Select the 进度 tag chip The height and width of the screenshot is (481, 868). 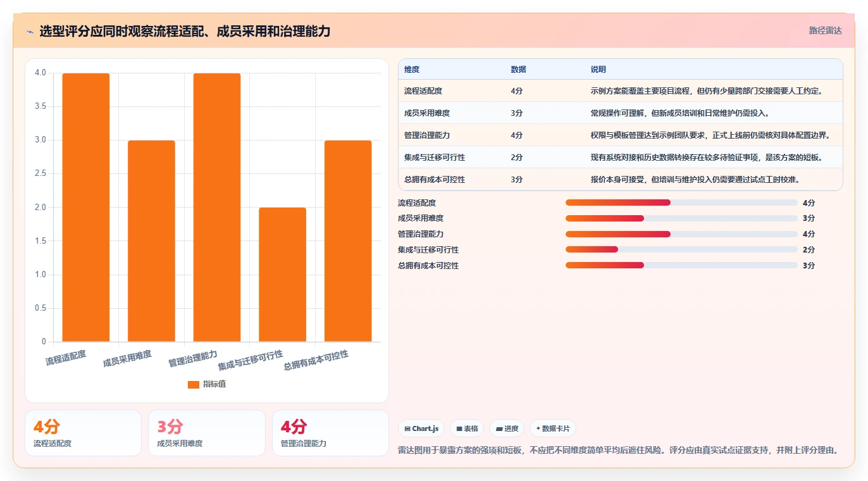tap(507, 428)
